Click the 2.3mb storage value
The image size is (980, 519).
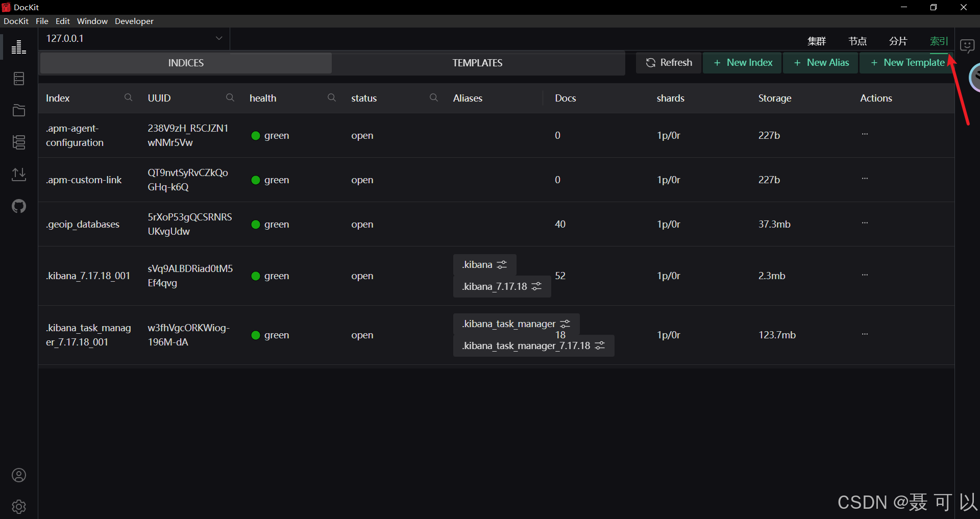coord(772,276)
